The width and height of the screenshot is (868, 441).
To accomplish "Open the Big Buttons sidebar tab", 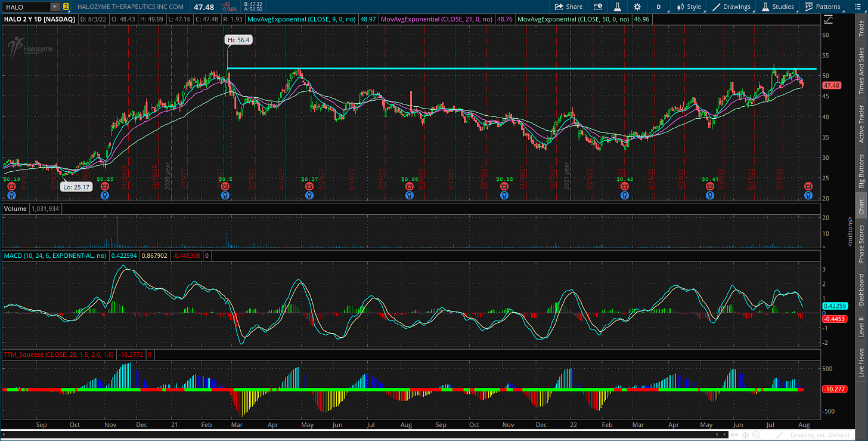I will point(860,170).
